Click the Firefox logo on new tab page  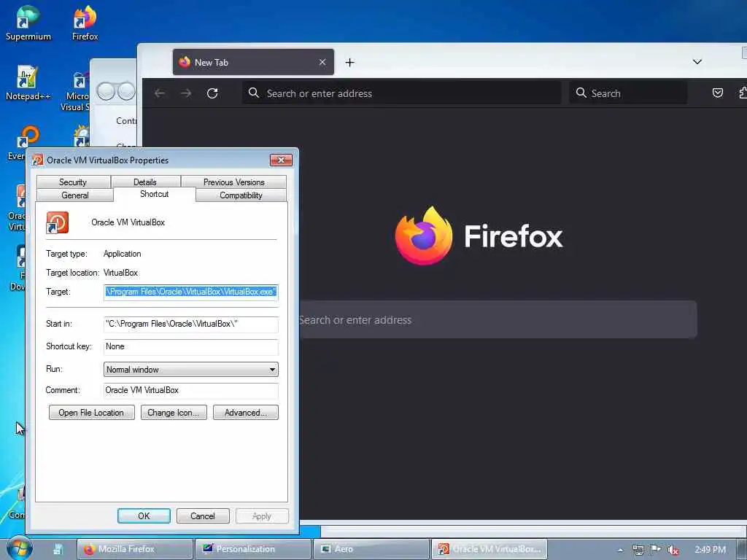pyautogui.click(x=424, y=236)
